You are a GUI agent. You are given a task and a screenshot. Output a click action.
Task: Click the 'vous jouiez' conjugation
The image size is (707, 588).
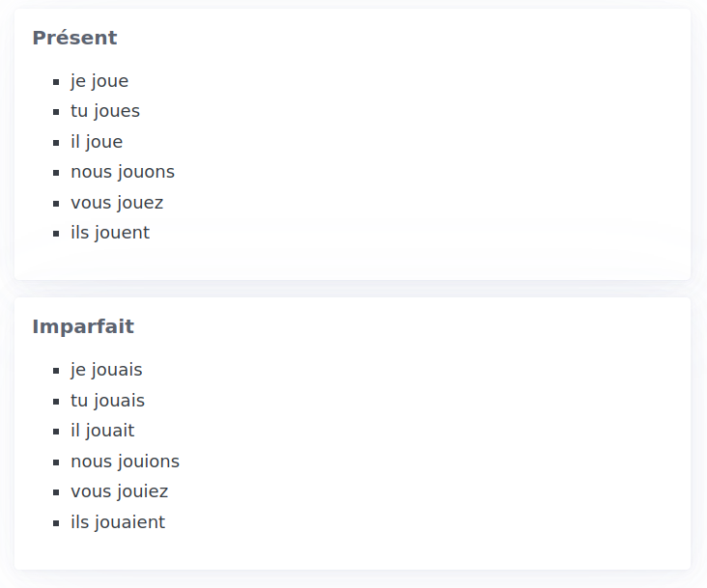[120, 492]
